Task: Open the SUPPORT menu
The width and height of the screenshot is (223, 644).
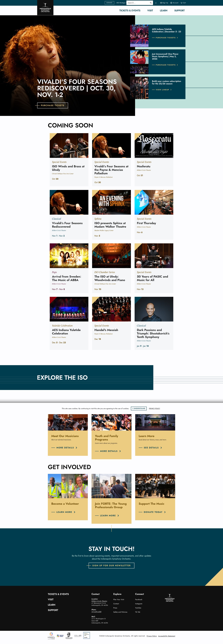Action: [x=179, y=11]
